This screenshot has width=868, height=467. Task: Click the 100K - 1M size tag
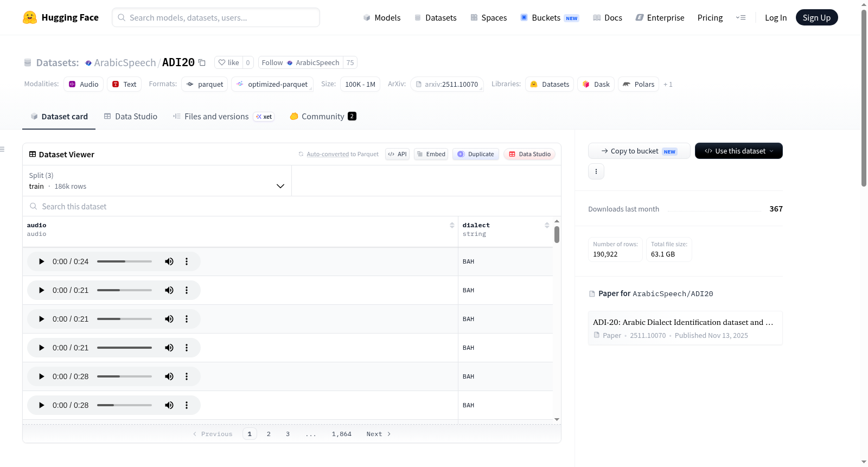click(360, 84)
